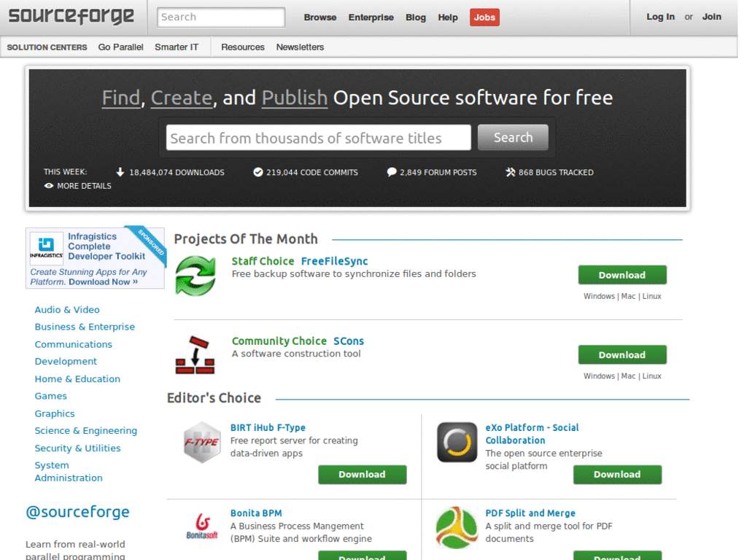Browse the Security & Utilities category

pyautogui.click(x=77, y=448)
